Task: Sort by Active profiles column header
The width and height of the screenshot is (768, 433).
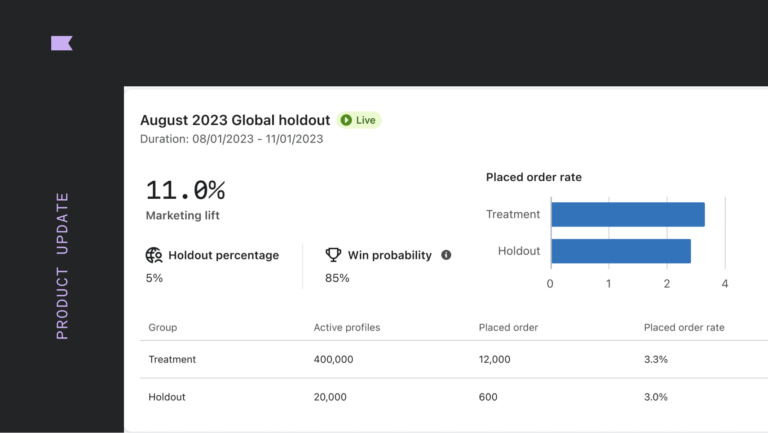Action: 347,327
